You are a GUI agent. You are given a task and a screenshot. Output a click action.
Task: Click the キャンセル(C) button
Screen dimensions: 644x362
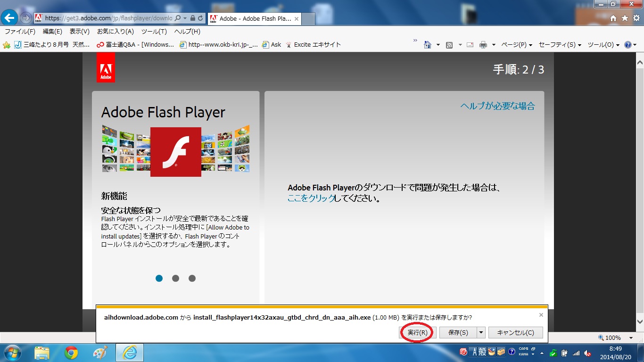516,332
